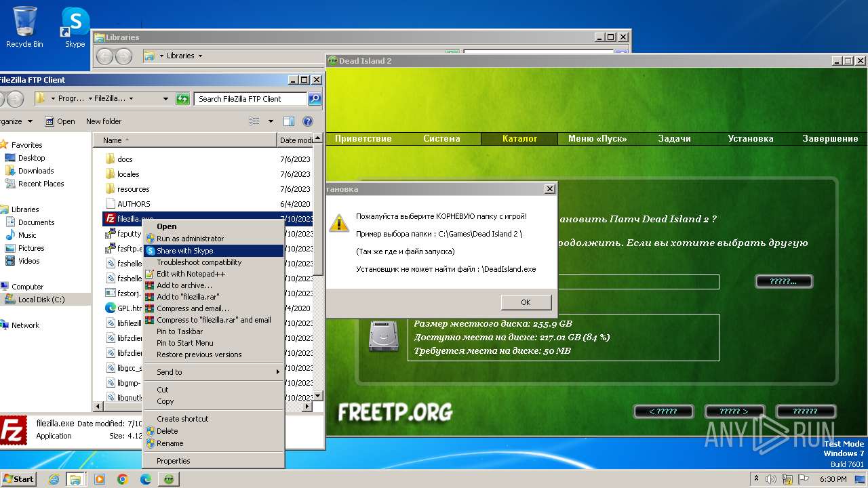868x488 pixels.
Task: Click the File Explorer taskbar icon
Action: 75,479
